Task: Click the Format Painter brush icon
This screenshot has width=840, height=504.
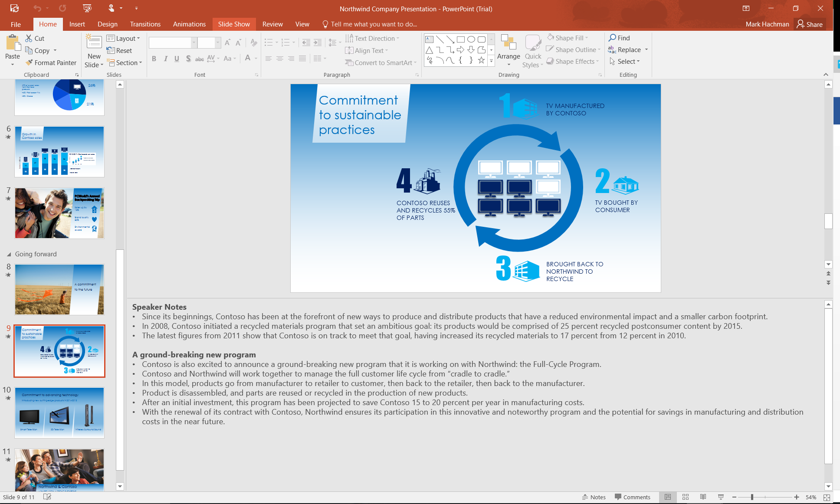Action: pyautogui.click(x=29, y=62)
